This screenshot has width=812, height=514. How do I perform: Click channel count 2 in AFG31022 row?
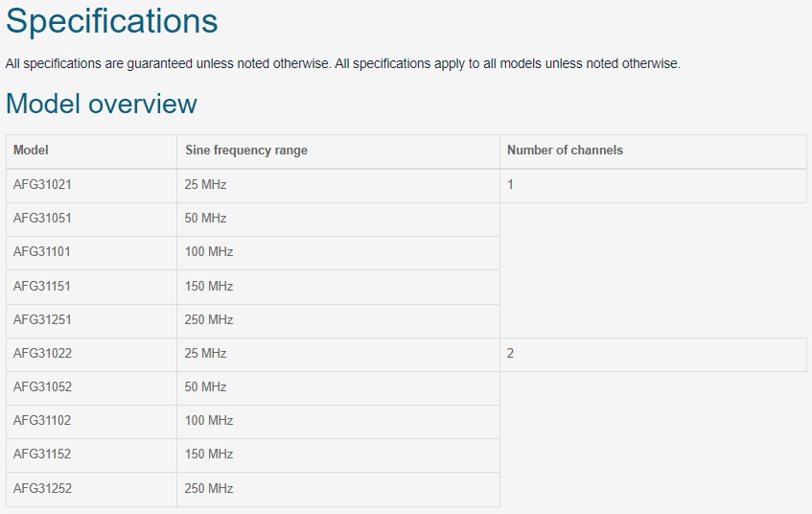coord(510,354)
